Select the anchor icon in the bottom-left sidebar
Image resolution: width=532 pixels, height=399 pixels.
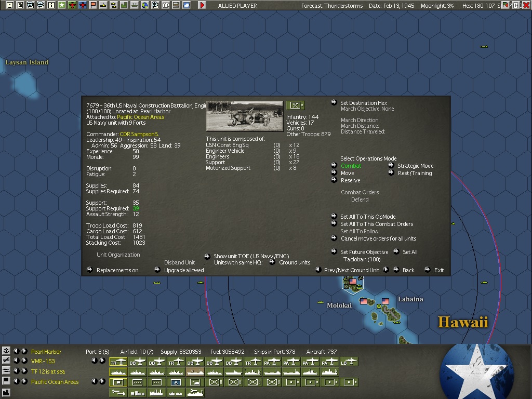[6, 352]
